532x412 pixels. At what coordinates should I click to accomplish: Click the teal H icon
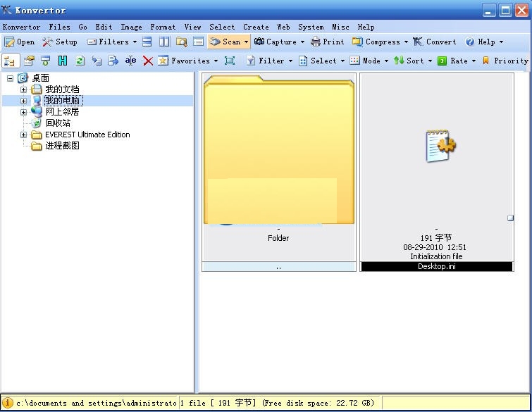(63, 61)
